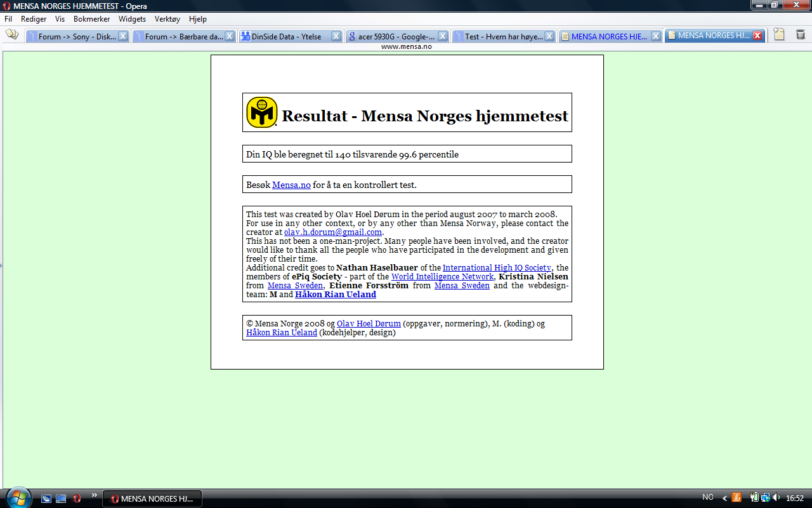Viewport: 812px width, 508px height.
Task: Click the orange tray notification icon
Action: [x=737, y=498]
